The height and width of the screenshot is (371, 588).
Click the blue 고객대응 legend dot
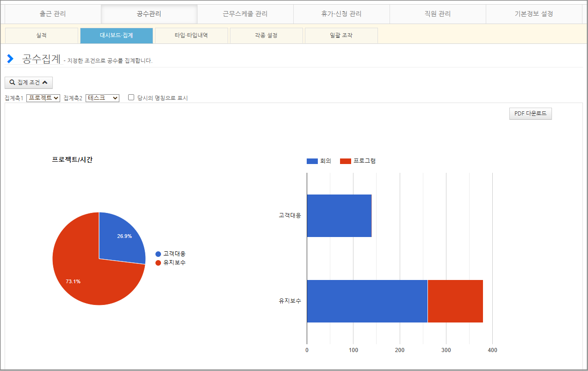(158, 254)
